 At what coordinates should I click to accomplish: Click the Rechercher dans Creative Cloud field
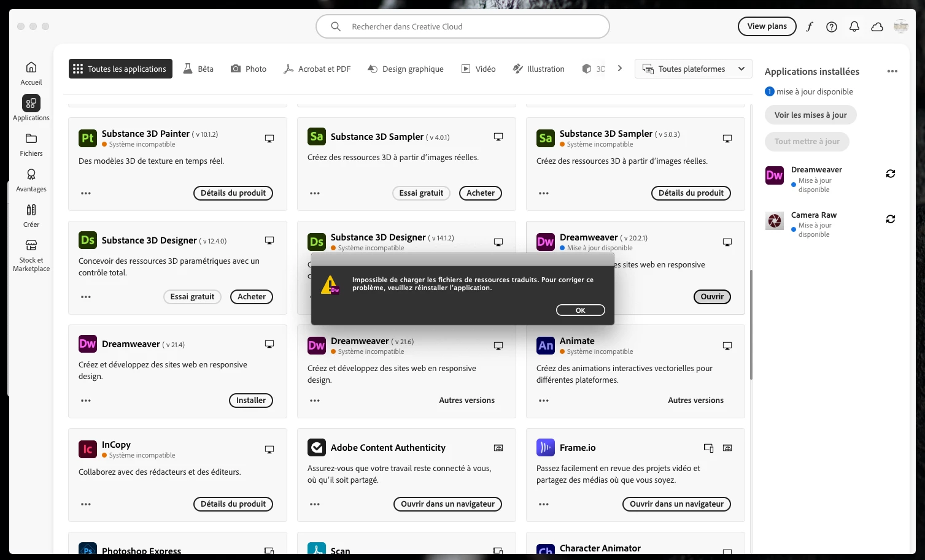pos(463,26)
